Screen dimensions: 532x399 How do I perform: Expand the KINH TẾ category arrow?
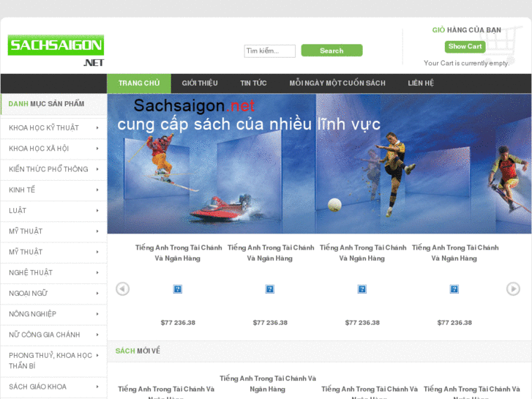(97, 190)
